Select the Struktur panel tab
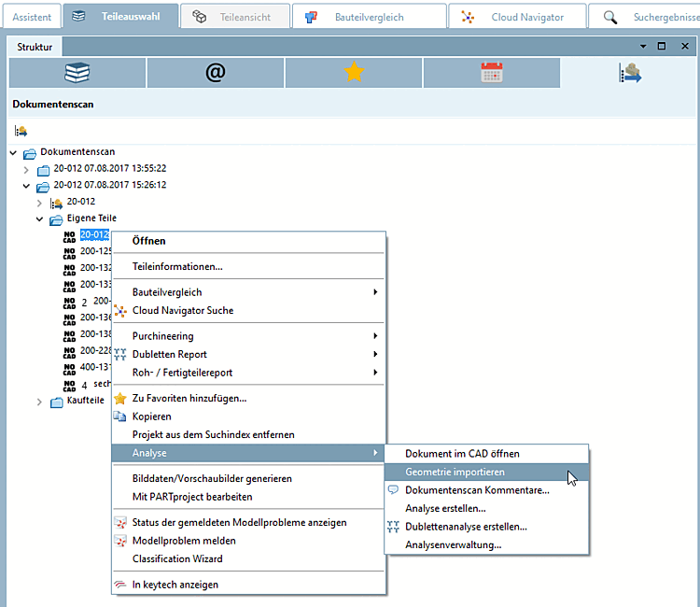 click(35, 47)
